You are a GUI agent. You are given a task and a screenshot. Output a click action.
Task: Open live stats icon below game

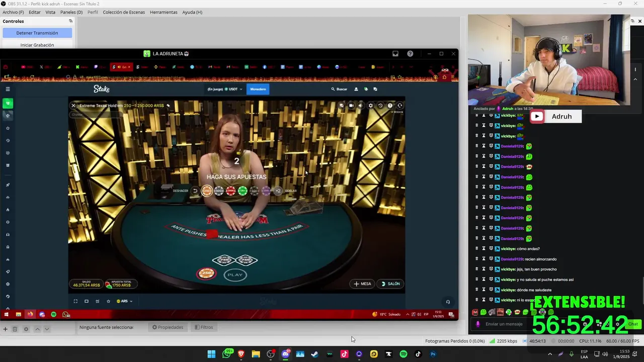98,301
